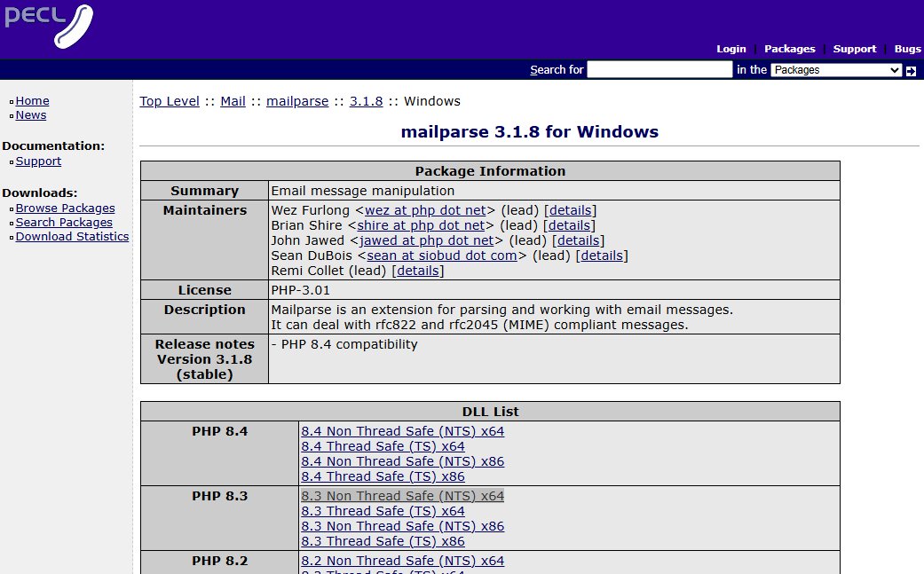Go to Home in sidebar
The image size is (924, 574).
[32, 101]
